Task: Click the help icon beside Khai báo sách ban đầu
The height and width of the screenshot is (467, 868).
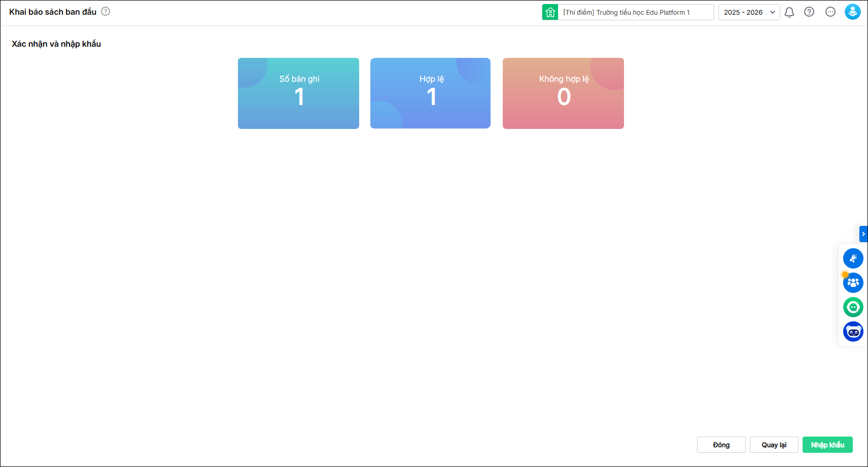Action: click(106, 11)
